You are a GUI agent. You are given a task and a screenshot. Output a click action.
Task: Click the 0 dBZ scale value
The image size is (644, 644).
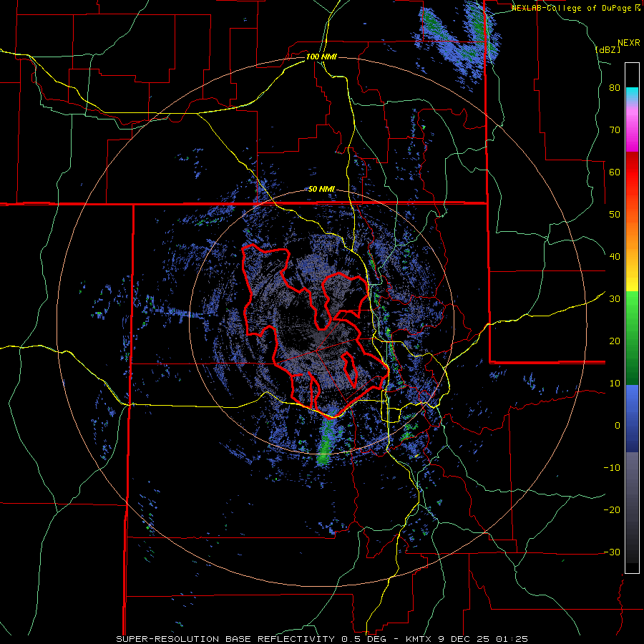618,426
